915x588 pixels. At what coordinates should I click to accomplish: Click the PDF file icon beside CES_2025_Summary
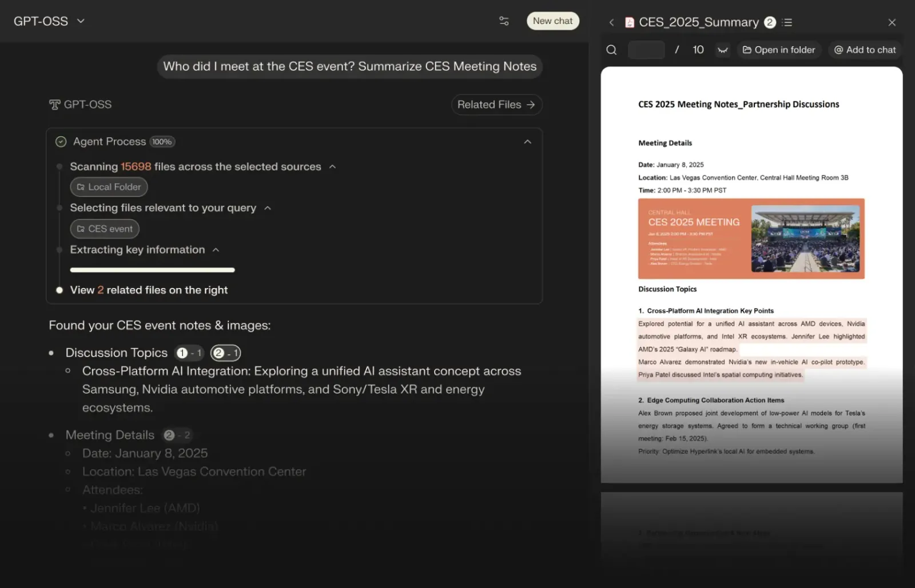pos(630,22)
